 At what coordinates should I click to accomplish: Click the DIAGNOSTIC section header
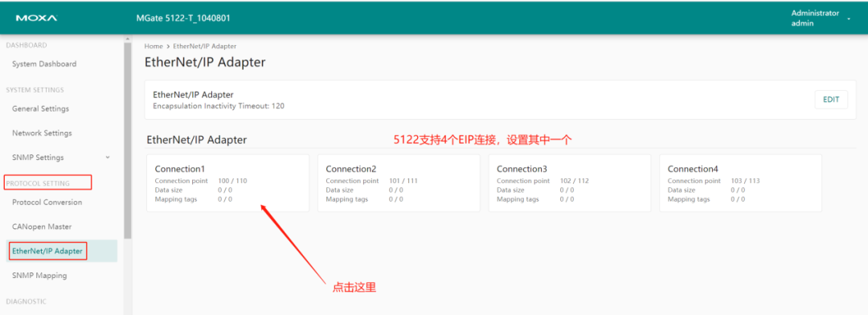[26, 301]
